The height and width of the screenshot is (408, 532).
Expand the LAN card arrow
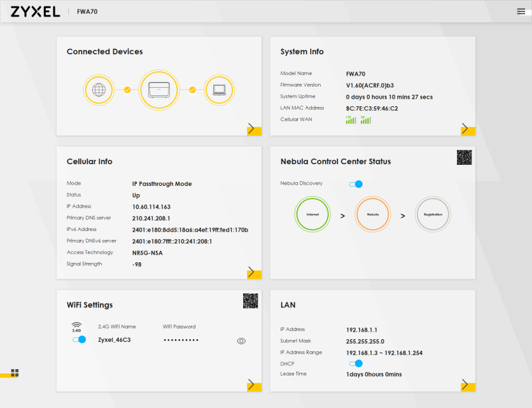467,384
